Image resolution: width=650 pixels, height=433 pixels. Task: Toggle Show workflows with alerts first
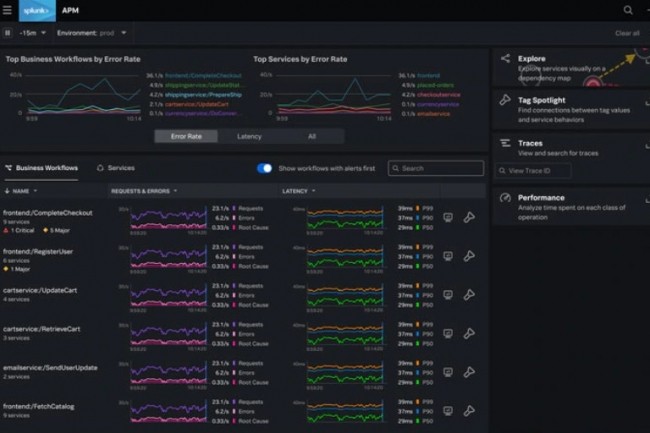coord(265,168)
